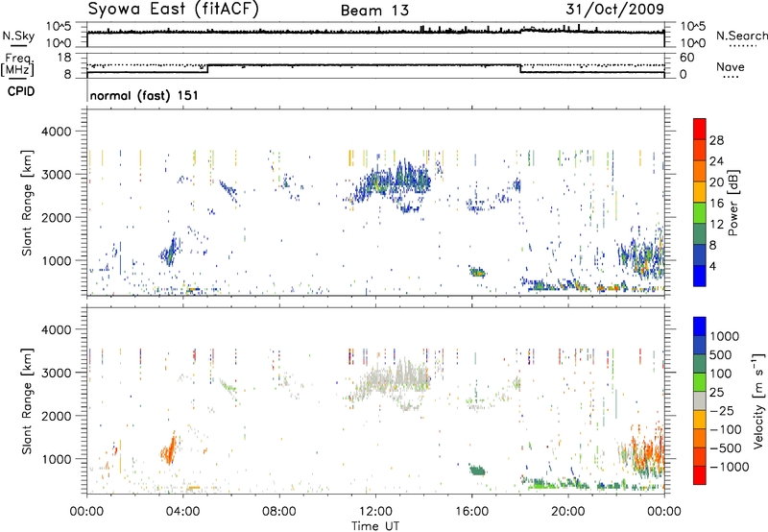Click the green 16:15 echo patch in the velocity panel
768x532 pixels.
[477, 471]
